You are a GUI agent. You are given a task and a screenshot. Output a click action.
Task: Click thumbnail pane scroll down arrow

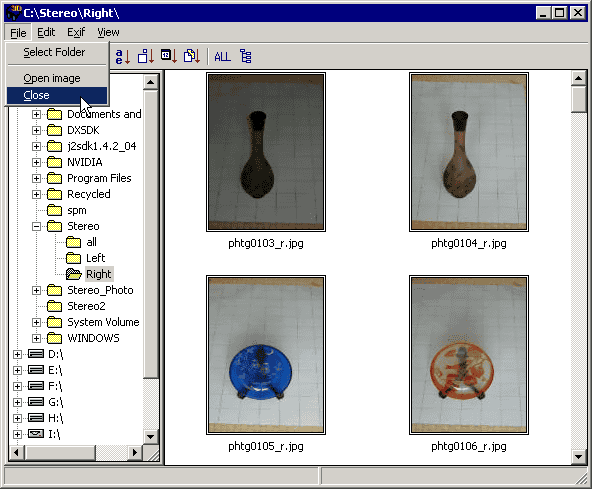(x=578, y=457)
